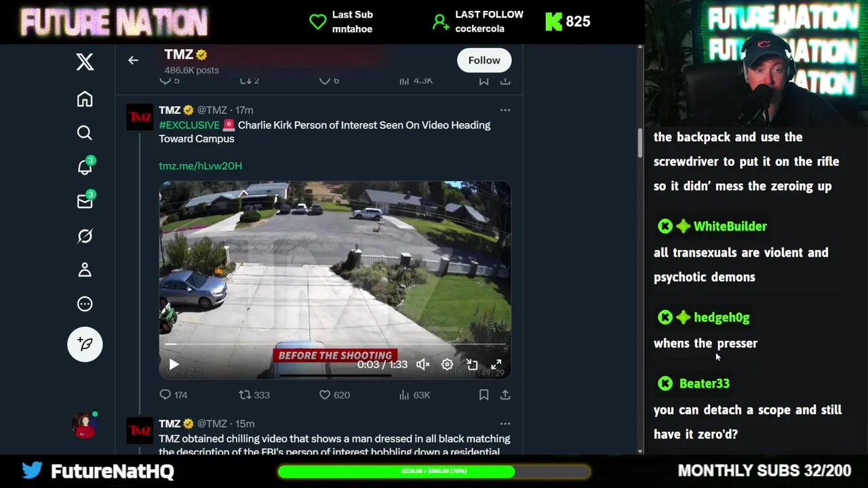Viewport: 868px width, 488px height.
Task: Open video settings gear
Action: (x=447, y=365)
